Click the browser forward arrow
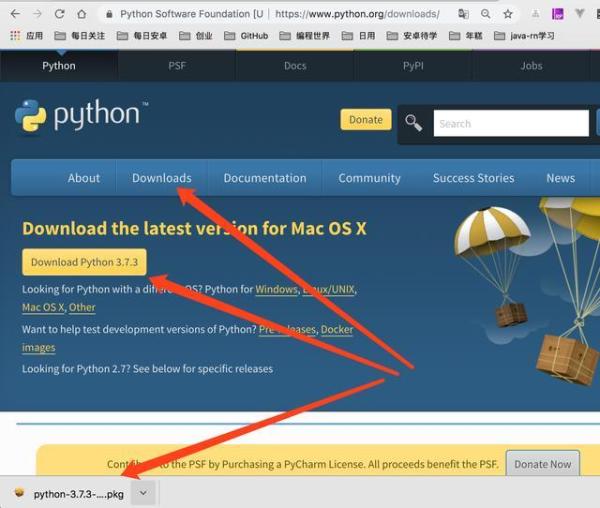The height and width of the screenshot is (508, 600). (37, 14)
